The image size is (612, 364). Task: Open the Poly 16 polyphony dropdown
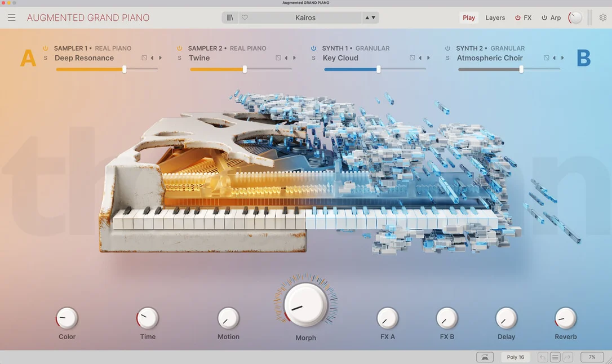[x=515, y=357]
